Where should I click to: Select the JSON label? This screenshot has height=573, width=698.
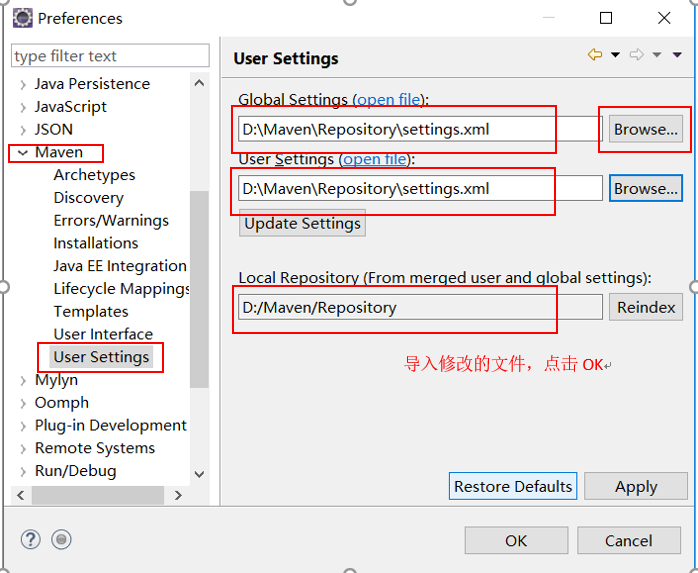(x=53, y=130)
